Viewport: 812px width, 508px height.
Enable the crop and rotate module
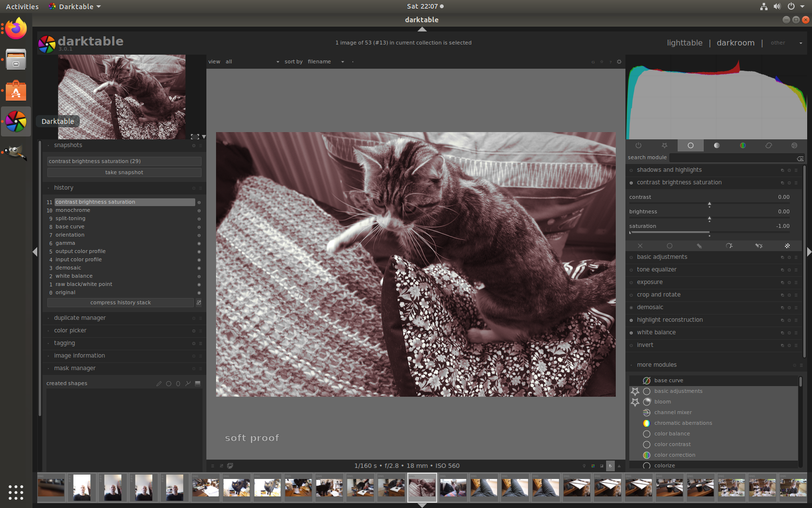tap(631, 295)
